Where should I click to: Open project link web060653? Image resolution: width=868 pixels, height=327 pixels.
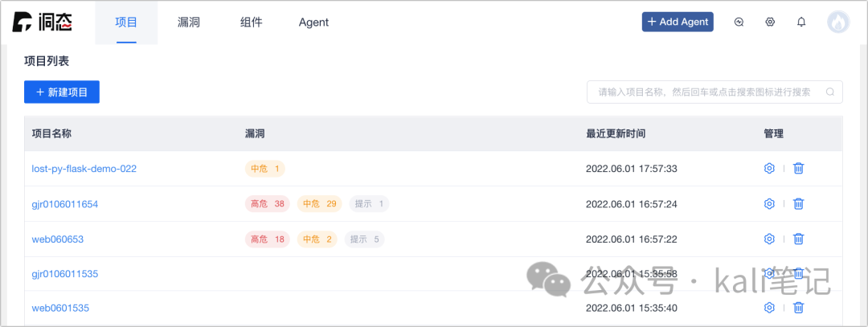click(x=58, y=239)
